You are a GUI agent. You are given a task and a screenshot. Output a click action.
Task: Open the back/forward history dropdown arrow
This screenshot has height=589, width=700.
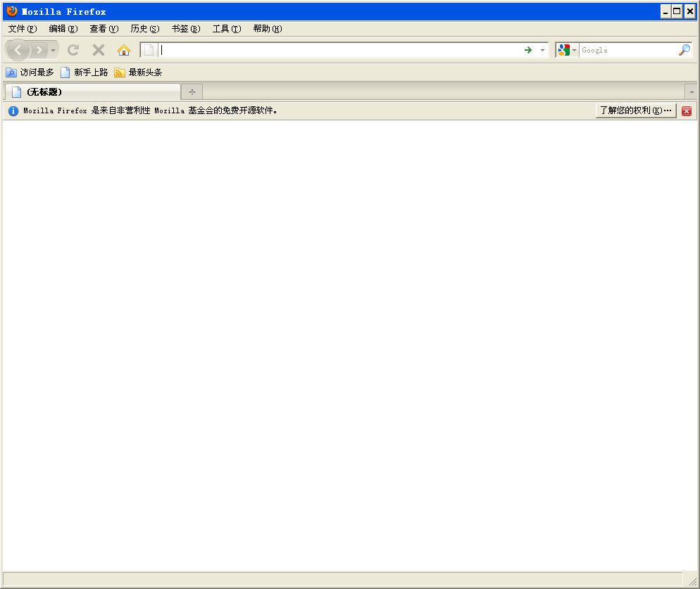coord(53,50)
